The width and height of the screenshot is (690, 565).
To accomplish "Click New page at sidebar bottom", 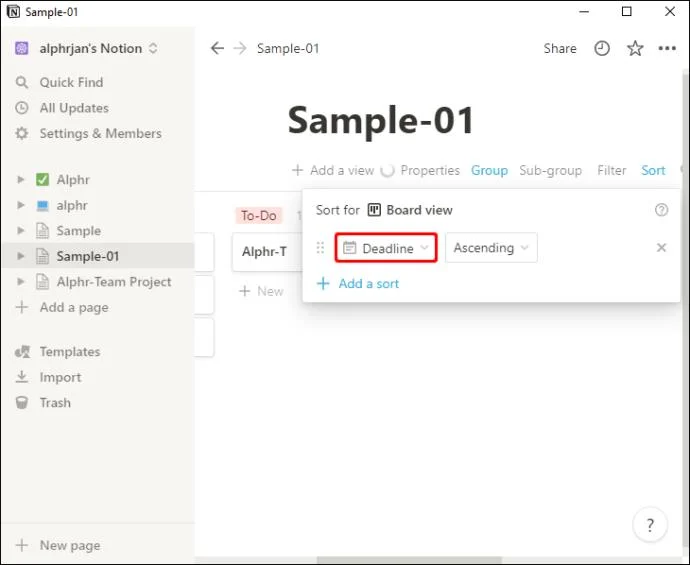I will pos(58,545).
